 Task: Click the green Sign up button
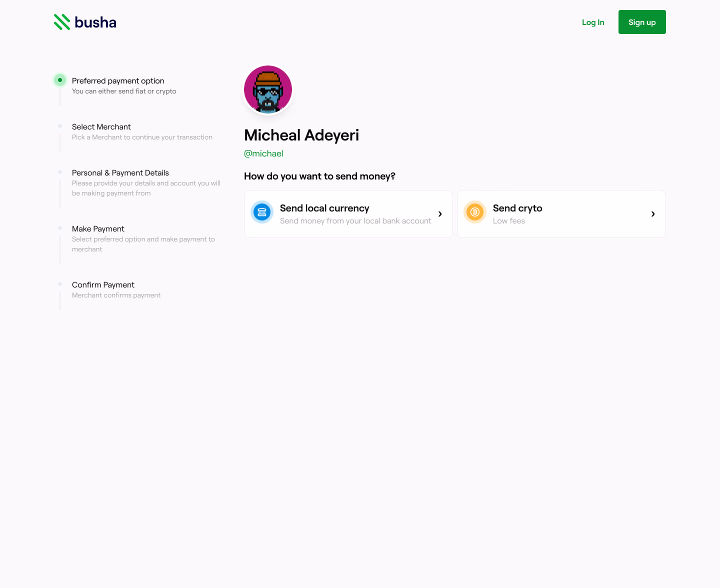(x=642, y=22)
